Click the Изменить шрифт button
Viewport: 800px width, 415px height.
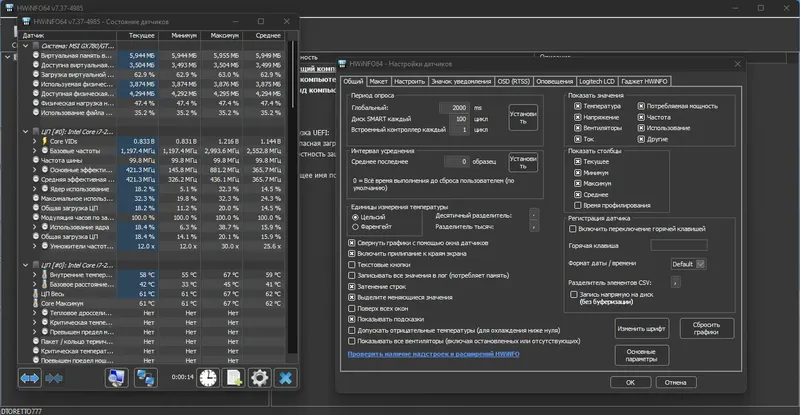click(642, 328)
